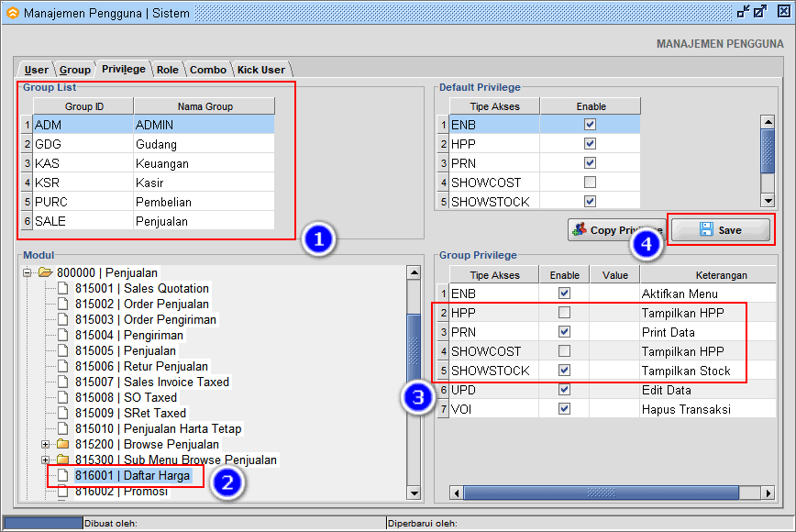The height and width of the screenshot is (532, 796).
Task: Click the Copy Privilege users icon
Action: [580, 229]
